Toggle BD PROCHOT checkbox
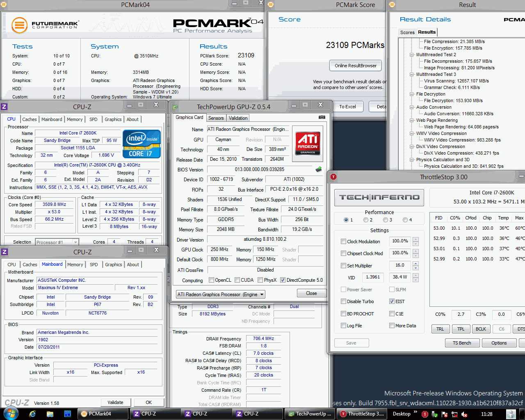 point(343,314)
